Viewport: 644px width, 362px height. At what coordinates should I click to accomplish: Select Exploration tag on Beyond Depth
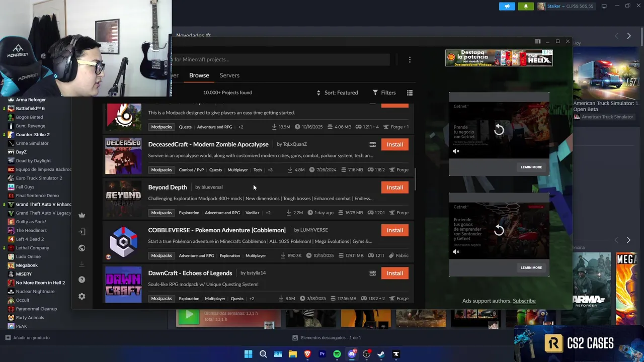[x=189, y=213]
